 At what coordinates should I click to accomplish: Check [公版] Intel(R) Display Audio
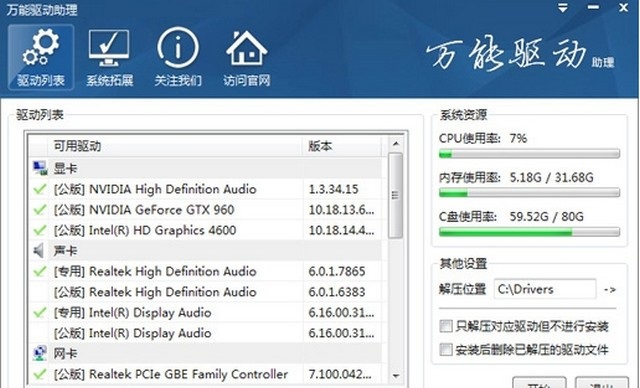point(40,333)
